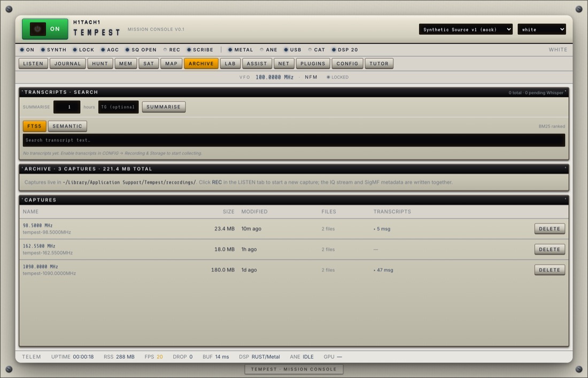The width and height of the screenshot is (588, 378).
Task: Delete the 162.5500 MHz capture
Action: (550, 249)
